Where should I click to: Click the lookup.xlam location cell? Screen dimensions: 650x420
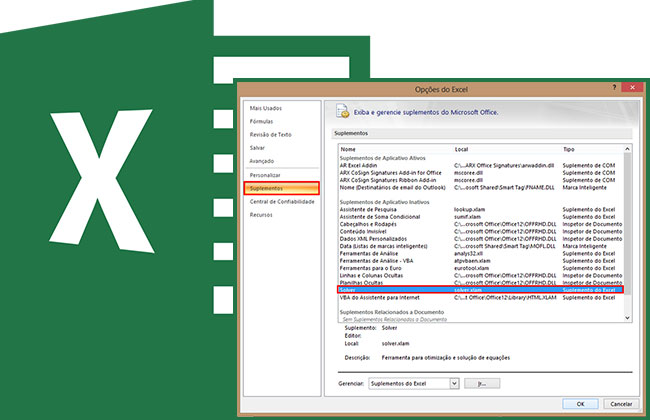[x=469, y=210]
